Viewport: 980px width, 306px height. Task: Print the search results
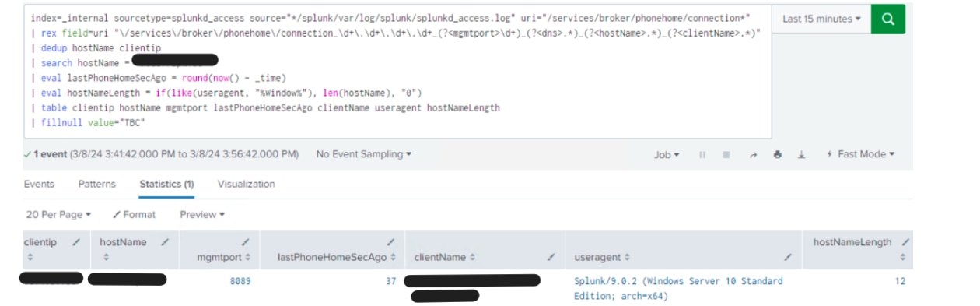pos(777,155)
